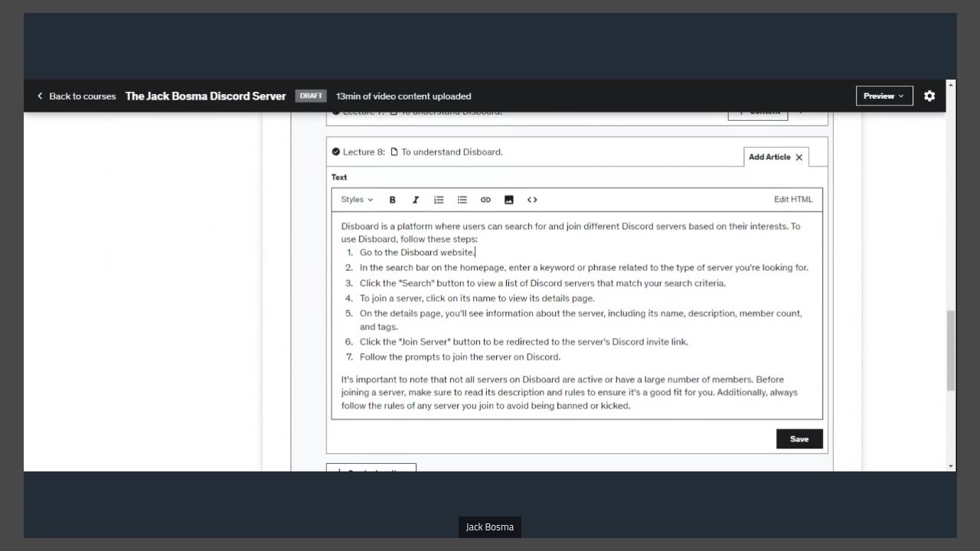
Task: Insert an image from the toolbar
Action: pyautogui.click(x=509, y=200)
